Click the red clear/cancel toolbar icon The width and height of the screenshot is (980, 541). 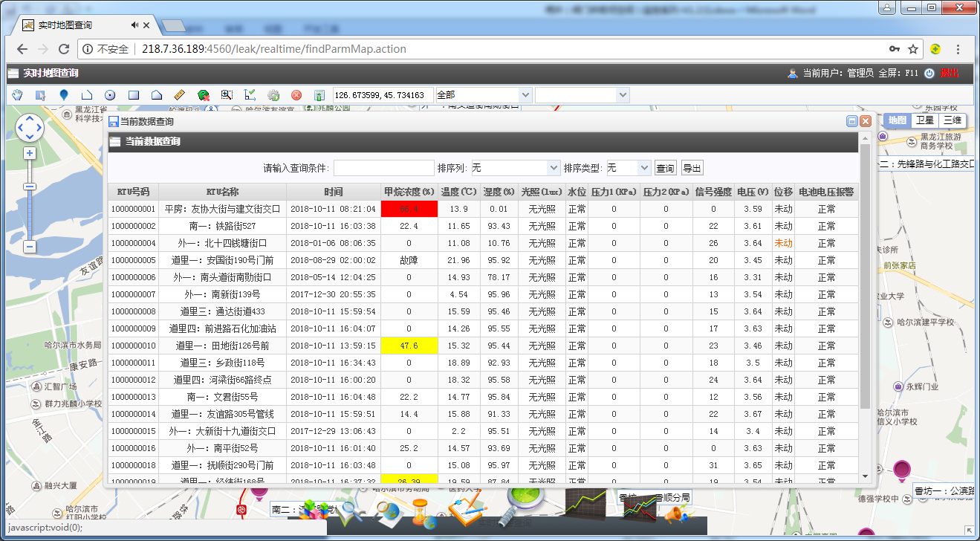point(296,95)
